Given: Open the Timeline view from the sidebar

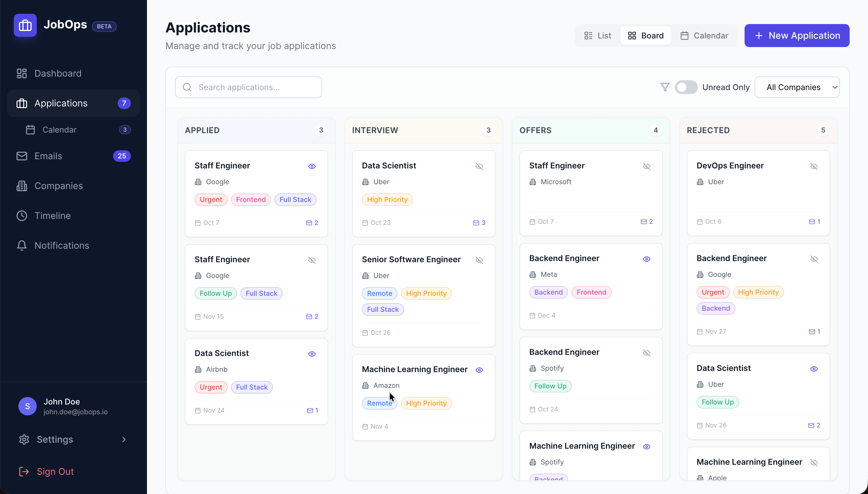Looking at the screenshot, I should (53, 215).
